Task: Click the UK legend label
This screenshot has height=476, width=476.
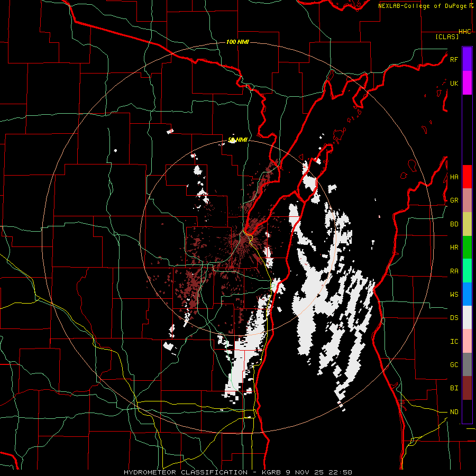Action: click(x=454, y=83)
